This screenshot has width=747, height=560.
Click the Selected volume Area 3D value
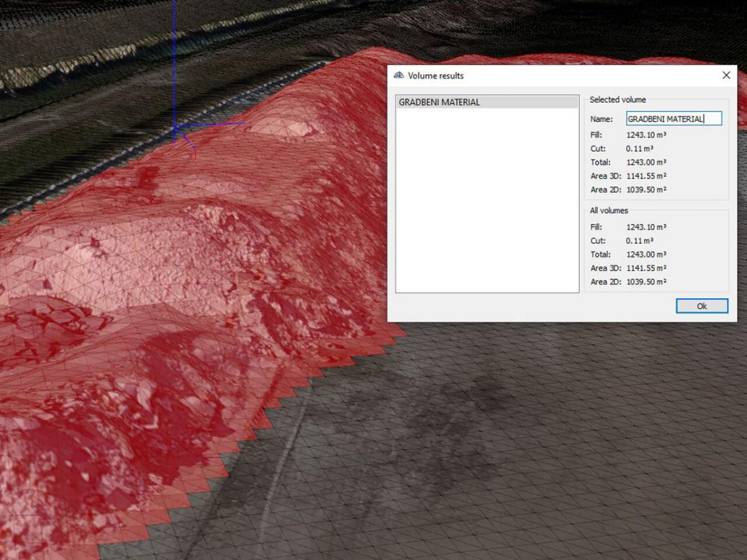click(x=646, y=176)
